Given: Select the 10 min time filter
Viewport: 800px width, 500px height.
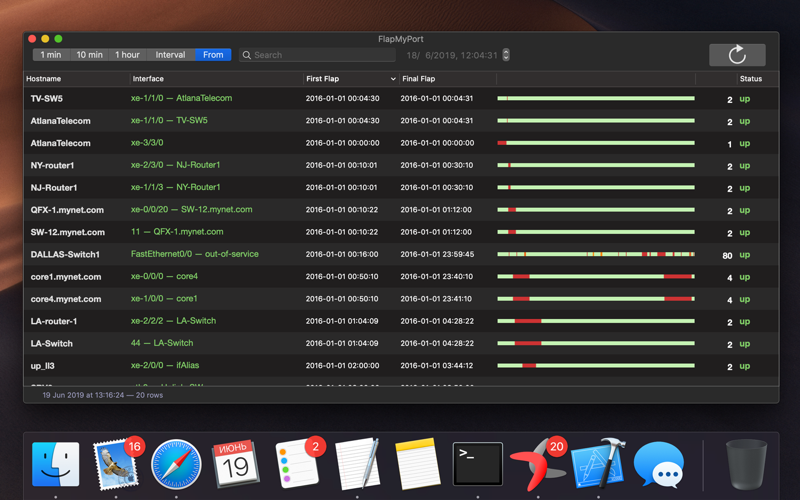Looking at the screenshot, I should coord(89,55).
